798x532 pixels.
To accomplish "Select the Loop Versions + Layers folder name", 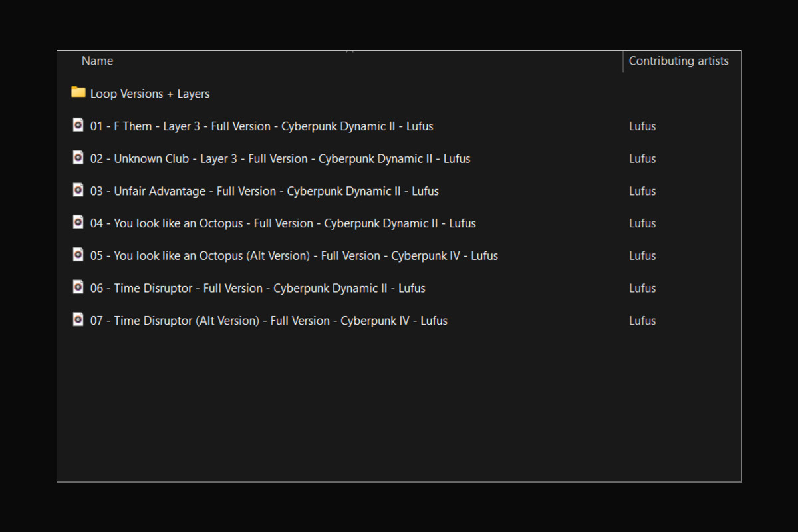I will (150, 94).
